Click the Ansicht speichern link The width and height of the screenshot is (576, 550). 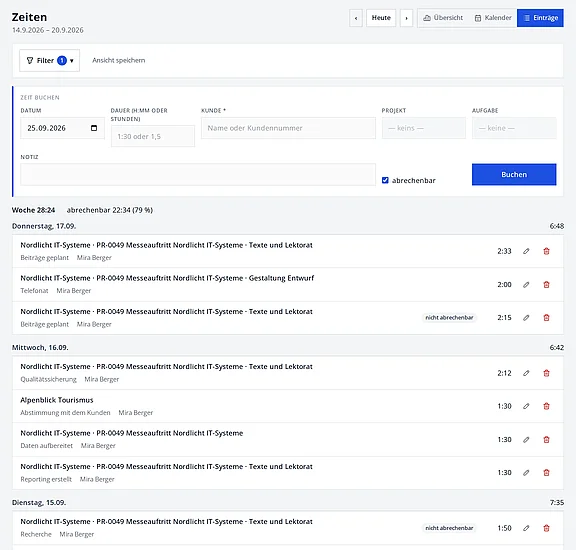point(119,60)
